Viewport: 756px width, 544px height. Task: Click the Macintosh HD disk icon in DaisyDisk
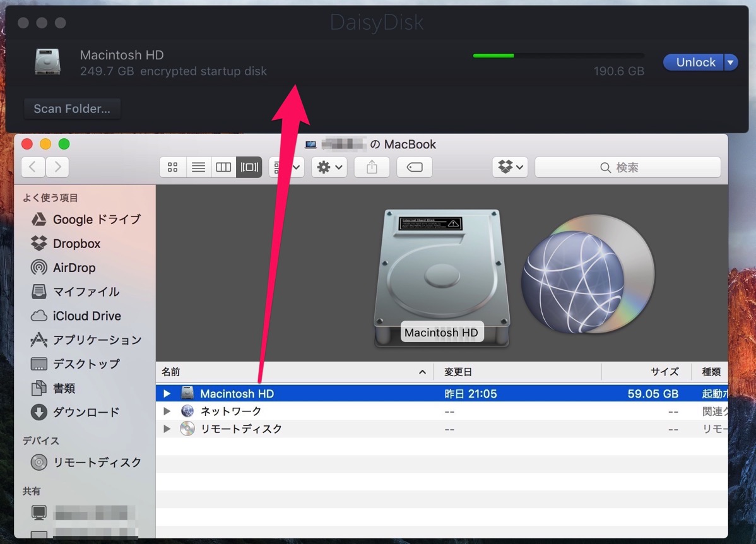pos(47,62)
